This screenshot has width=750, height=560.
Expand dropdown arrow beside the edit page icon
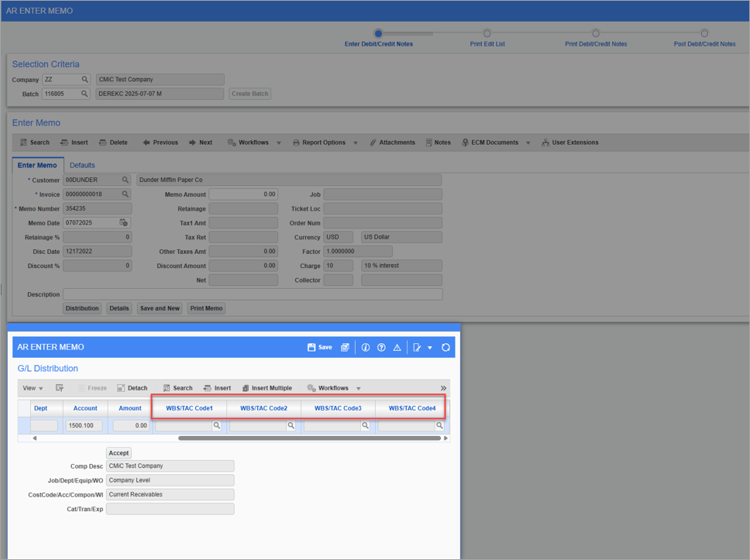point(429,348)
